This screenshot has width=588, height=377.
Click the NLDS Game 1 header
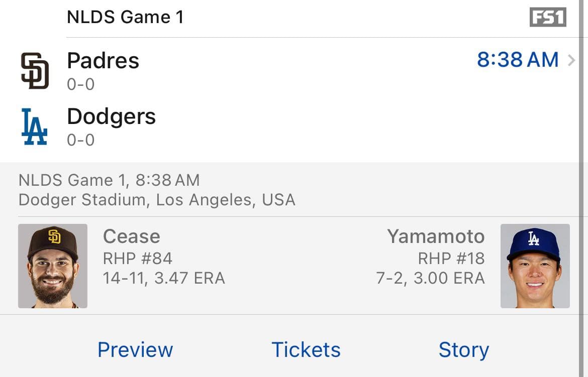126,17
